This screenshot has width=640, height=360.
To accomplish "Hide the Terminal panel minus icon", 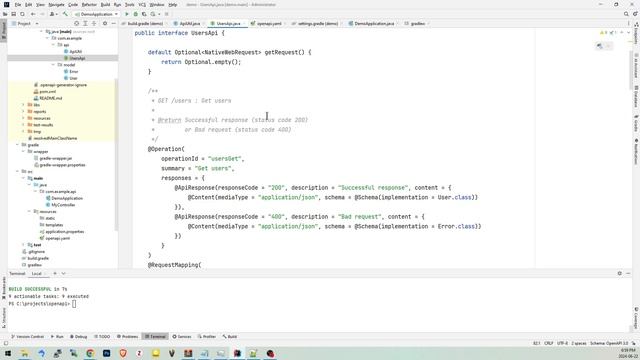I will click(628, 273).
